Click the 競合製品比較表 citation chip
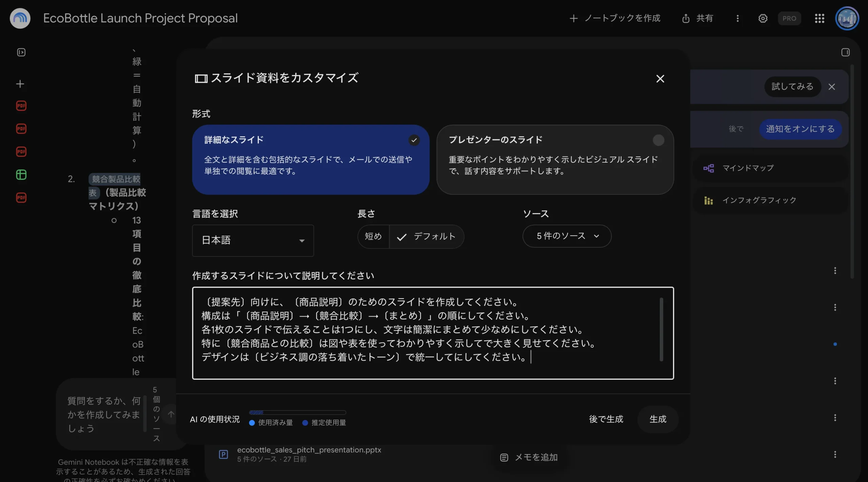The image size is (868, 482). (x=114, y=186)
